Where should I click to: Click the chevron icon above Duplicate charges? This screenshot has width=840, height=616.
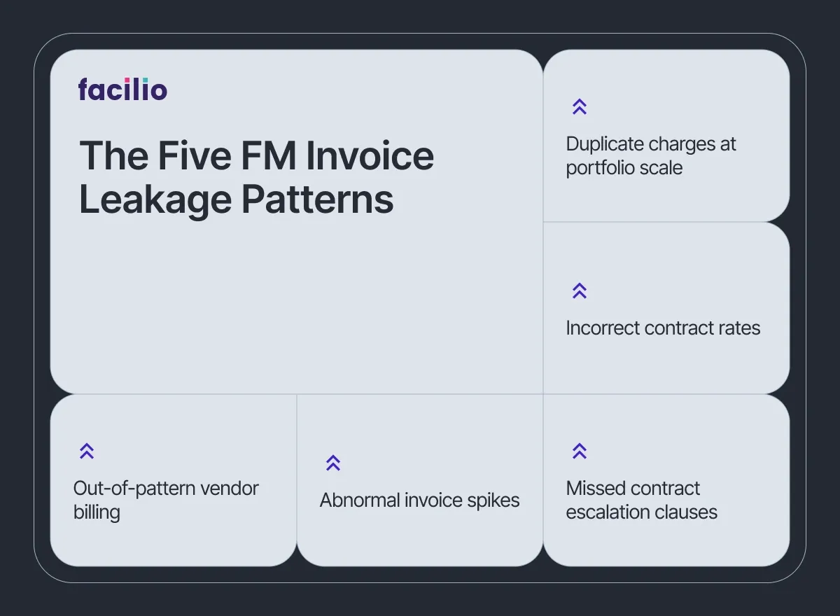tap(579, 107)
